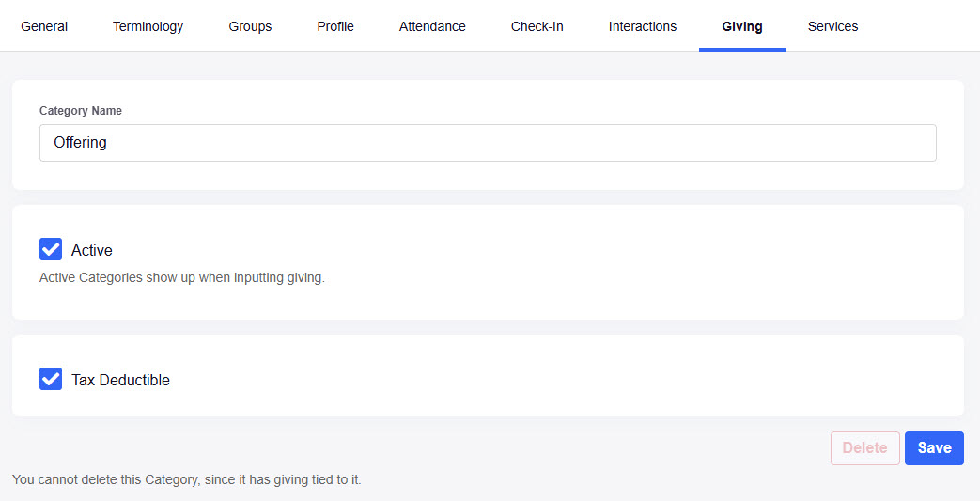Image resolution: width=980 pixels, height=501 pixels.
Task: Click the active Giving tab
Action: [x=741, y=26]
